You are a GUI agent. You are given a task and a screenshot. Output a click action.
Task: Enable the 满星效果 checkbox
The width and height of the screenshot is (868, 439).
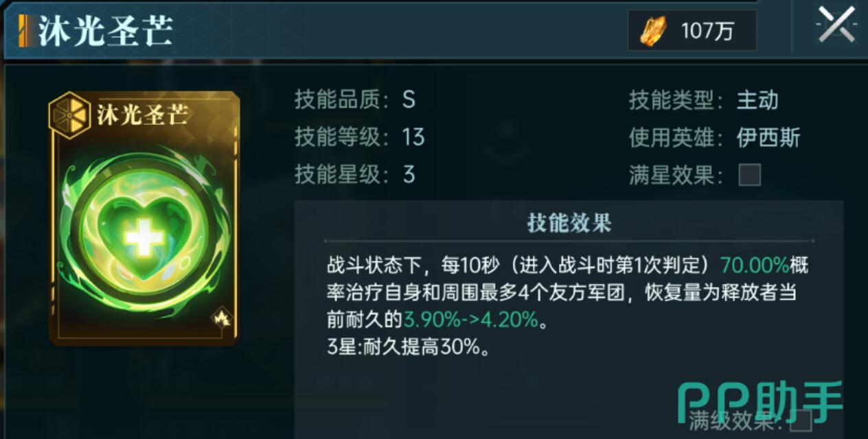749,176
